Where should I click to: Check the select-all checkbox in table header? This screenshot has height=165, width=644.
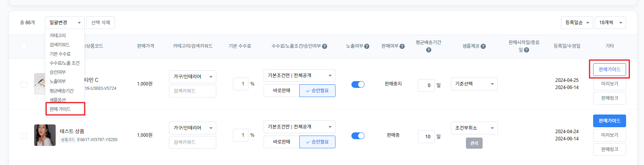tap(24, 47)
